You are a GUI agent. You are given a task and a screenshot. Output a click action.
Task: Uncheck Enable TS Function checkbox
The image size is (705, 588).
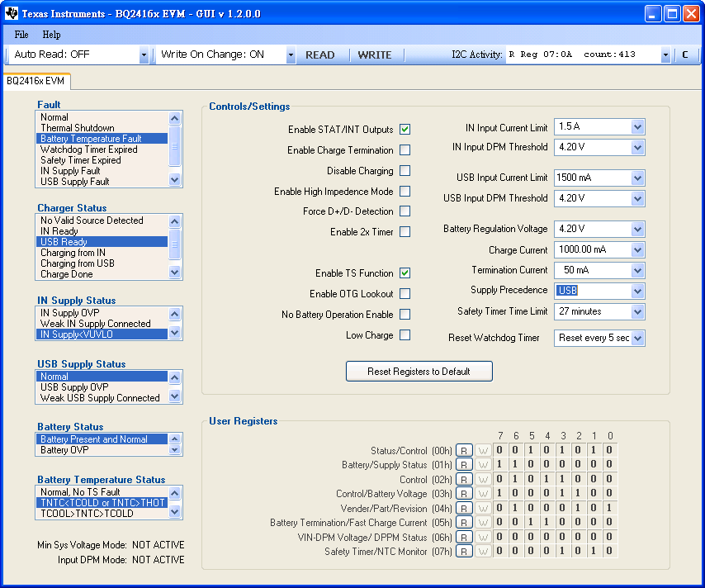(x=405, y=273)
